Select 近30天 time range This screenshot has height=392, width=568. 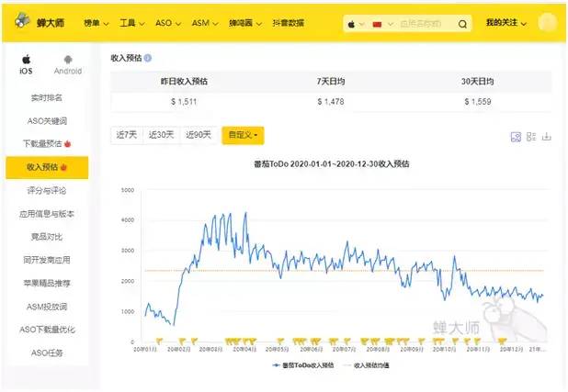coord(161,135)
